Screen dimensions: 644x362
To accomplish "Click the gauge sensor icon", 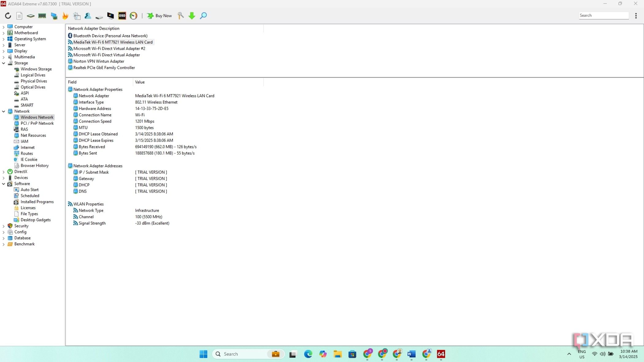I will [x=133, y=16].
